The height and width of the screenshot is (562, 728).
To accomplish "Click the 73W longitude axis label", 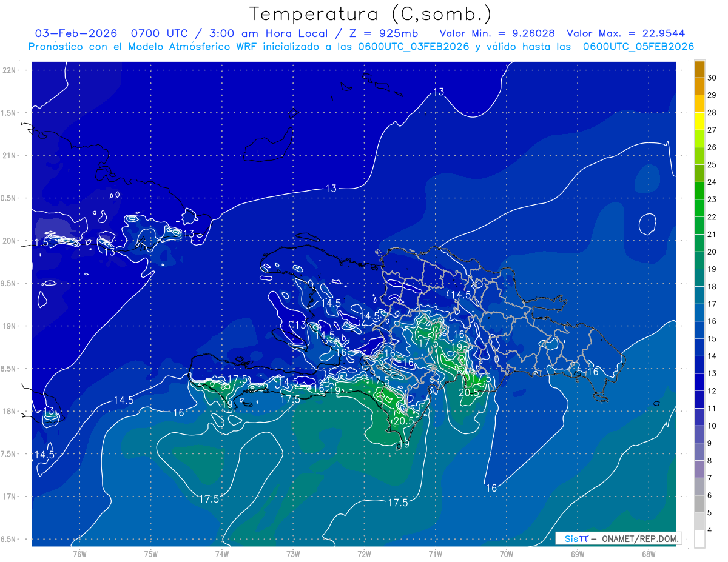I will [x=293, y=554].
